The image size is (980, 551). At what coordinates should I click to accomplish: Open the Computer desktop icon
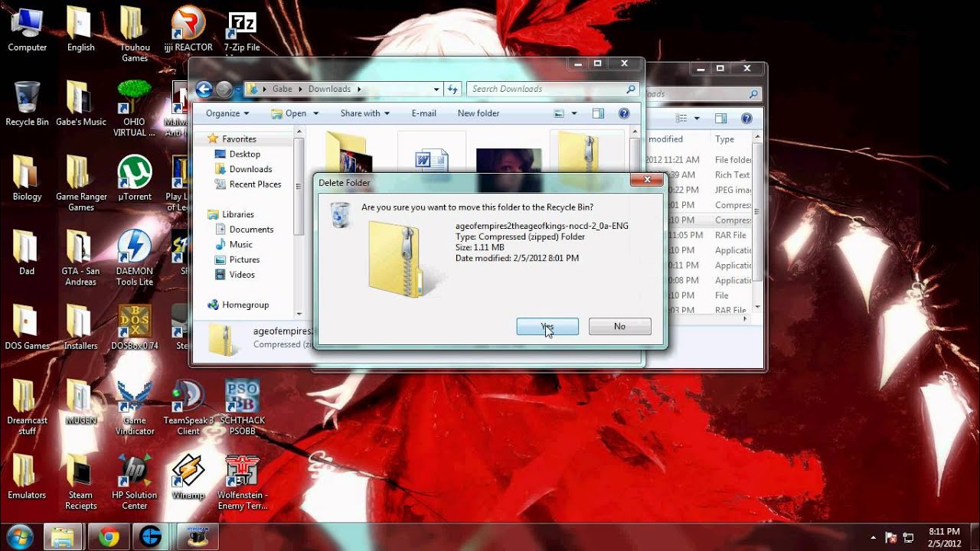(x=28, y=29)
